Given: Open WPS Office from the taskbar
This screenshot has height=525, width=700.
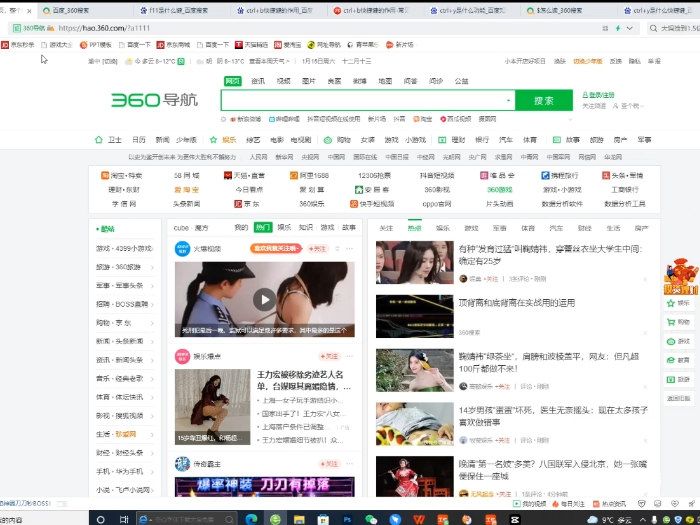Looking at the screenshot, I should tap(419, 519).
